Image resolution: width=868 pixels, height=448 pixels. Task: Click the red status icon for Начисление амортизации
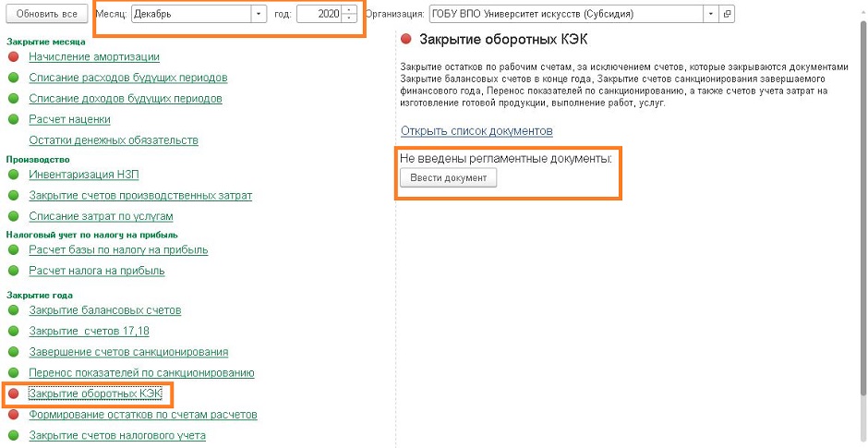pyautogui.click(x=13, y=57)
